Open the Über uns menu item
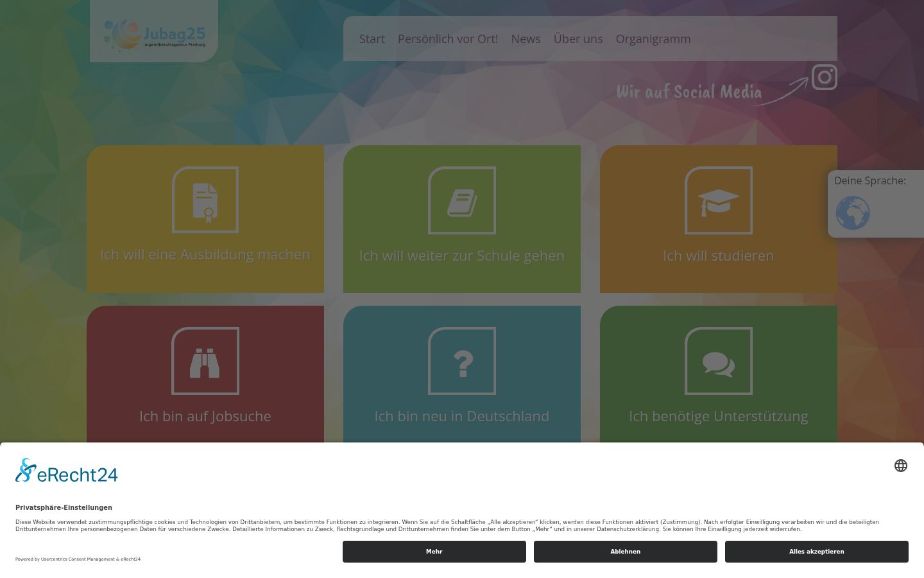The height and width of the screenshot is (578, 924). (578, 39)
